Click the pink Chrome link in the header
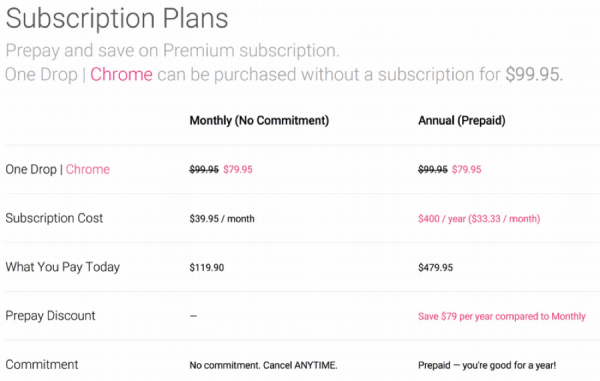The image size is (600, 381). tap(121, 74)
